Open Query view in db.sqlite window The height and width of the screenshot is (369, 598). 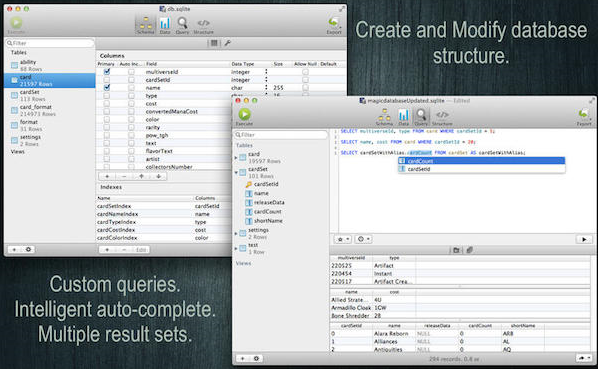[182, 25]
